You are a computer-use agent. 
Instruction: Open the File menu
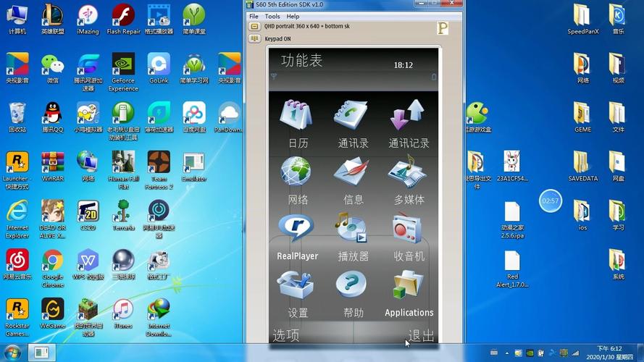coord(254,16)
